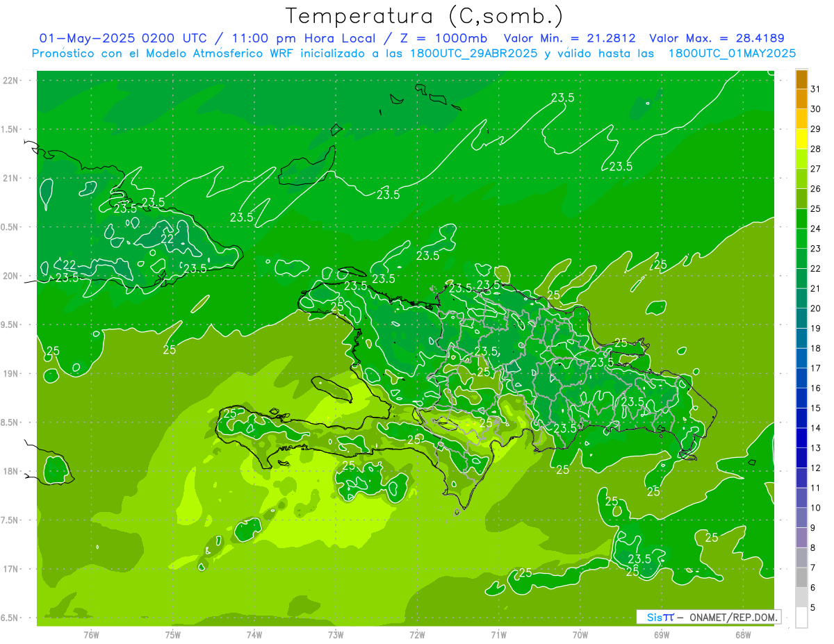Click the 'Valor Min. = 21.2812' value

click(x=571, y=38)
